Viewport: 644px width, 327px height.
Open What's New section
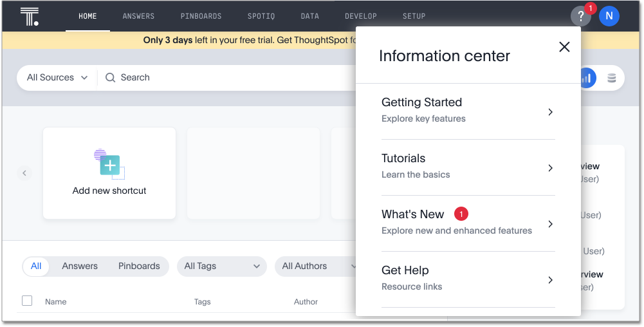(x=468, y=223)
